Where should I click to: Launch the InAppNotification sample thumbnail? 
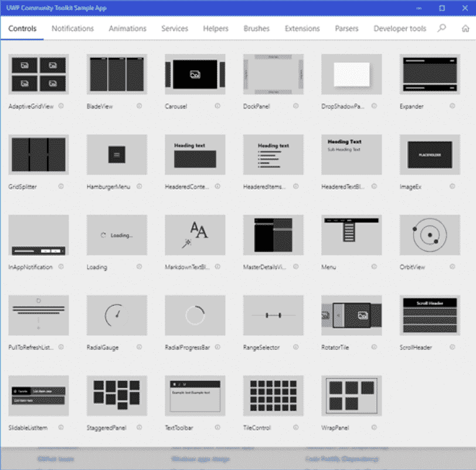[x=39, y=235]
